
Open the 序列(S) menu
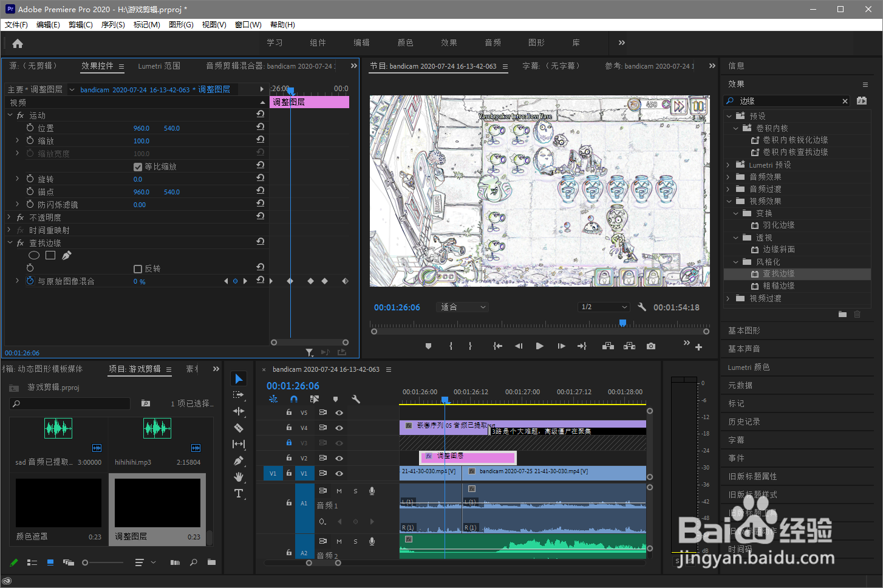(112, 25)
